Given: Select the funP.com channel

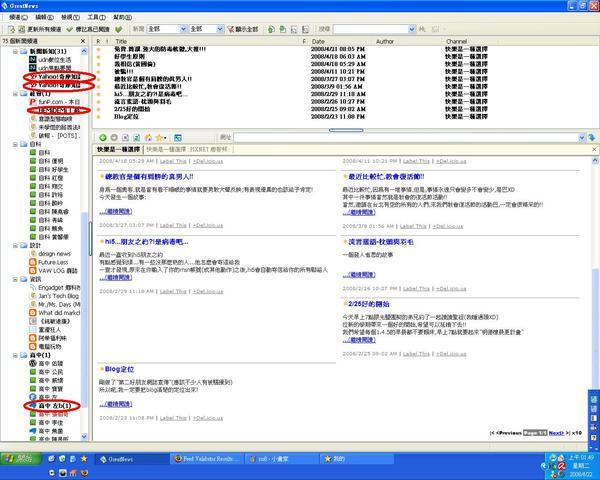Looking at the screenshot, I should pyautogui.click(x=55, y=102).
